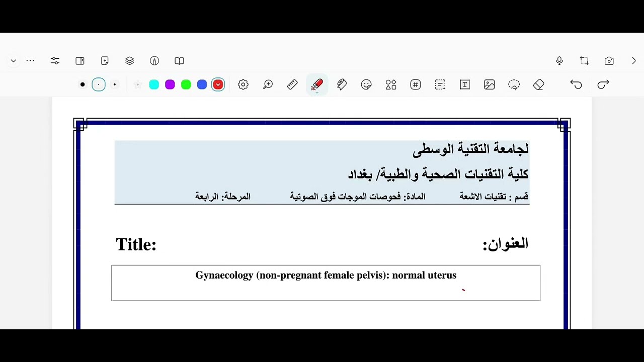Image resolution: width=644 pixels, height=362 pixels.
Task: Select the eraser tool
Action: click(x=539, y=84)
